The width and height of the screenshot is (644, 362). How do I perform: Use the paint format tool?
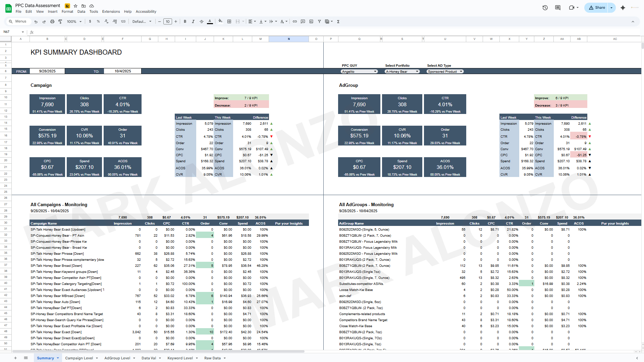pos(60,21)
